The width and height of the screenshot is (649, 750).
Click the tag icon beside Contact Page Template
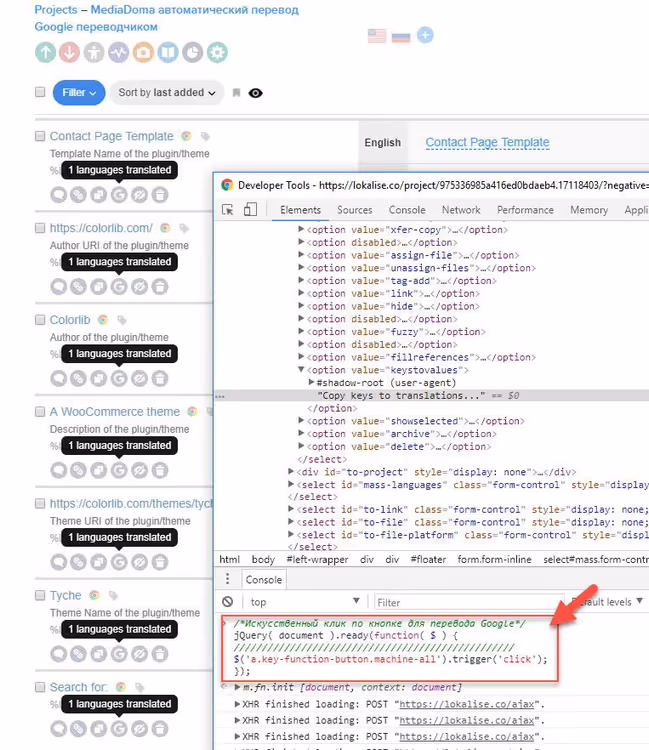click(205, 137)
